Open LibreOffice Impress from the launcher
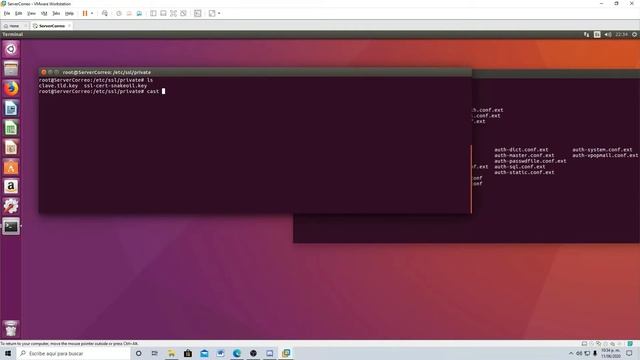This screenshot has width=640, height=360. pos(11,147)
